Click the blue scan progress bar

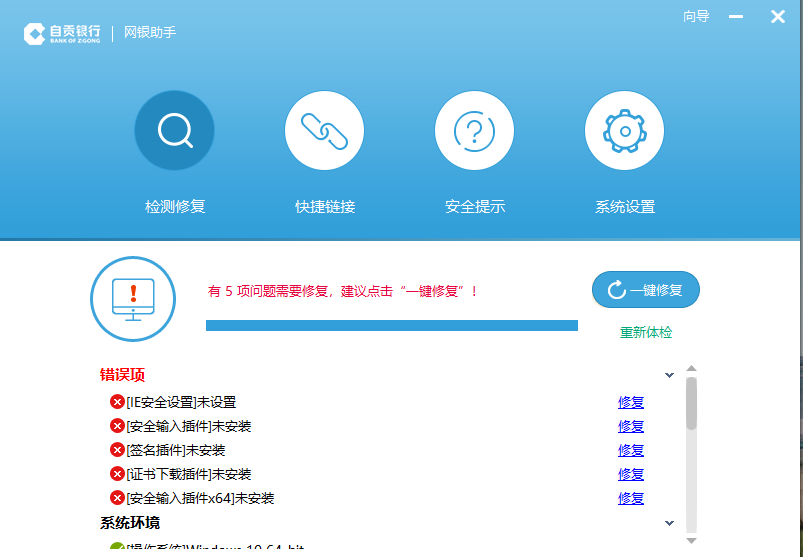[391, 325]
